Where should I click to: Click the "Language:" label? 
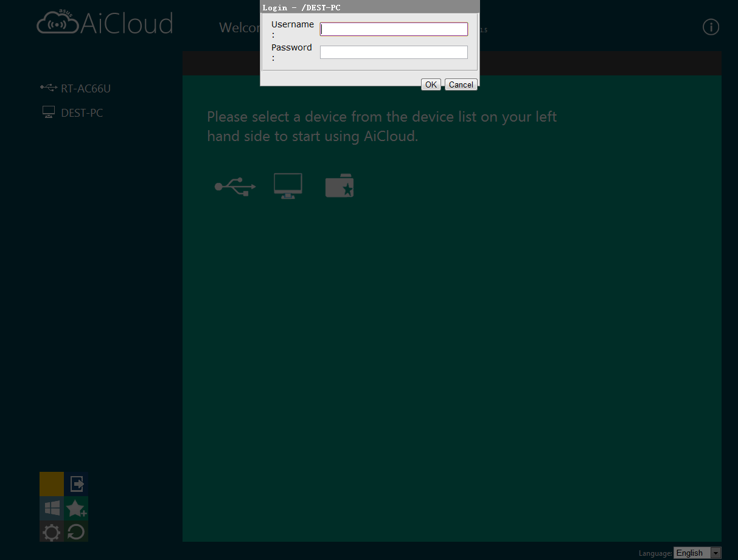point(655,553)
